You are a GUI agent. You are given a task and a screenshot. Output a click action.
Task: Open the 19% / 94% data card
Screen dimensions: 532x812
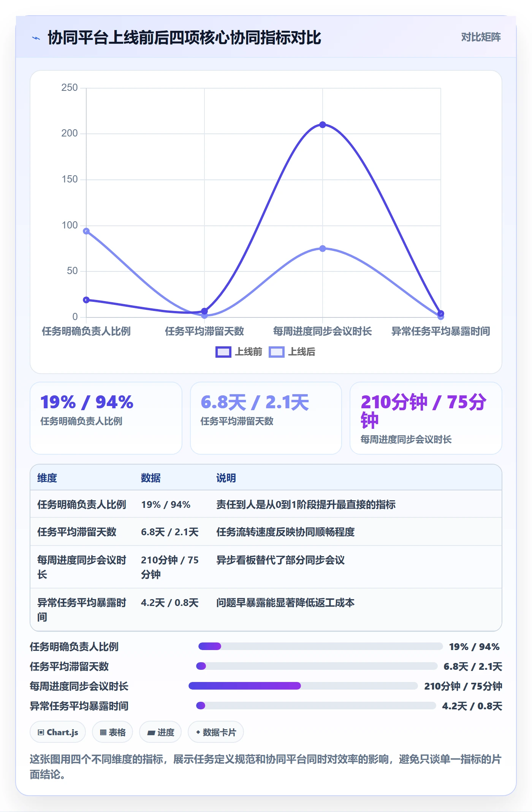coord(106,418)
